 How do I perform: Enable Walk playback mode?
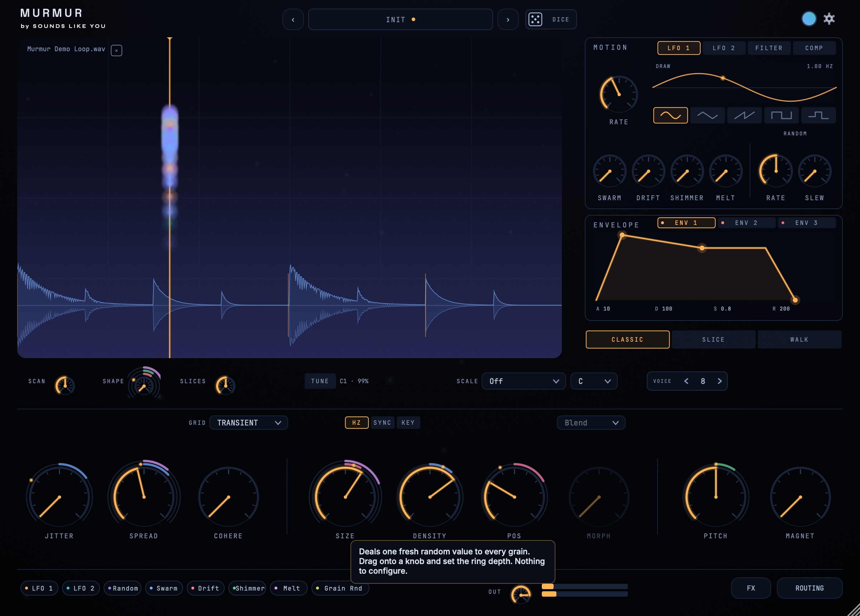pos(799,339)
